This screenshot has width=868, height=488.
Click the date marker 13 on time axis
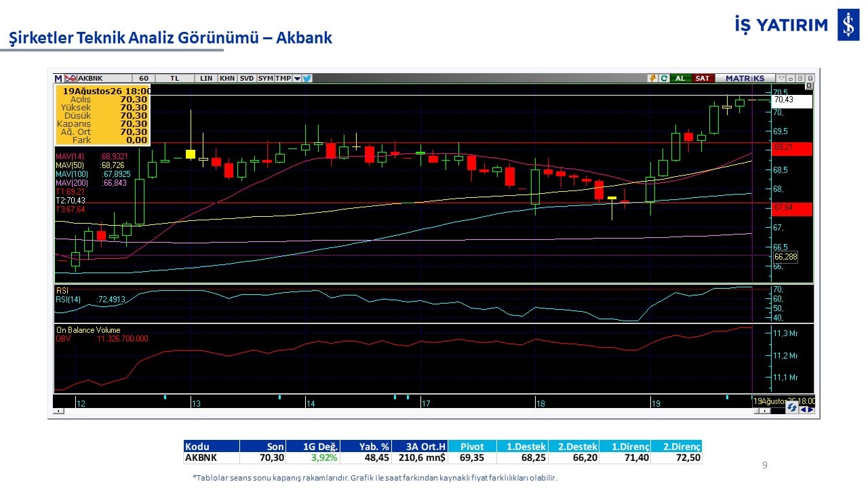[x=196, y=404]
